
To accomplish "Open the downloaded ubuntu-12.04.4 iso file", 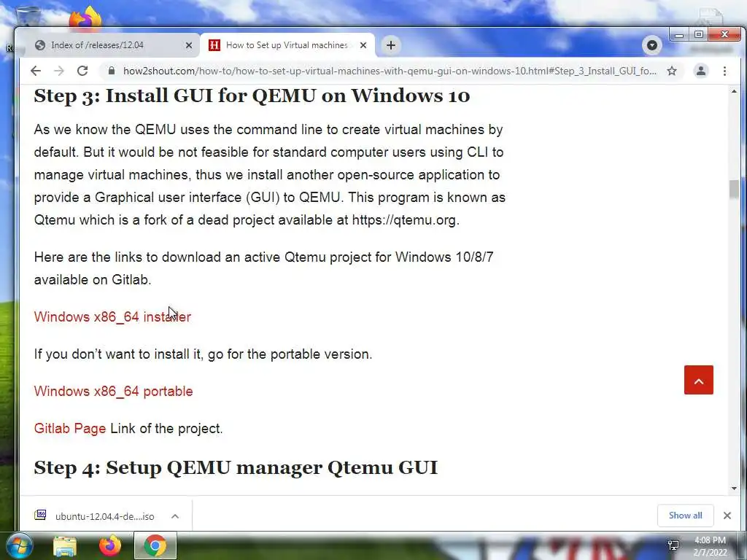I will click(105, 516).
